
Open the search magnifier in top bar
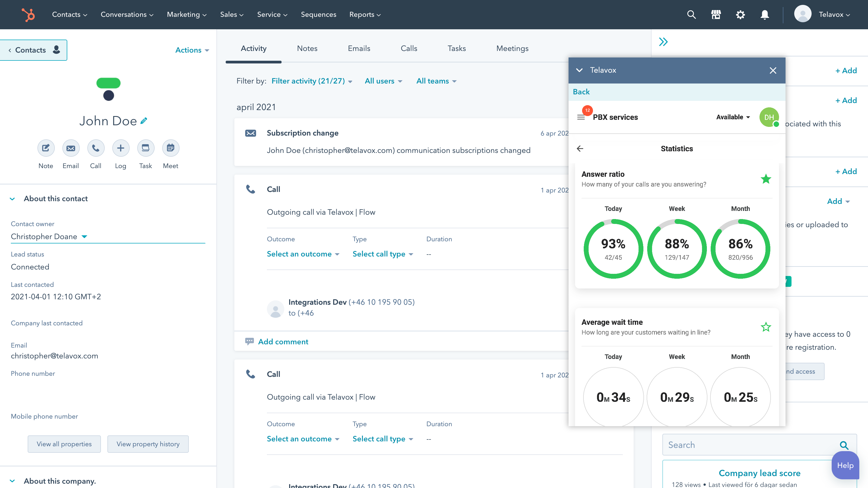(x=691, y=14)
